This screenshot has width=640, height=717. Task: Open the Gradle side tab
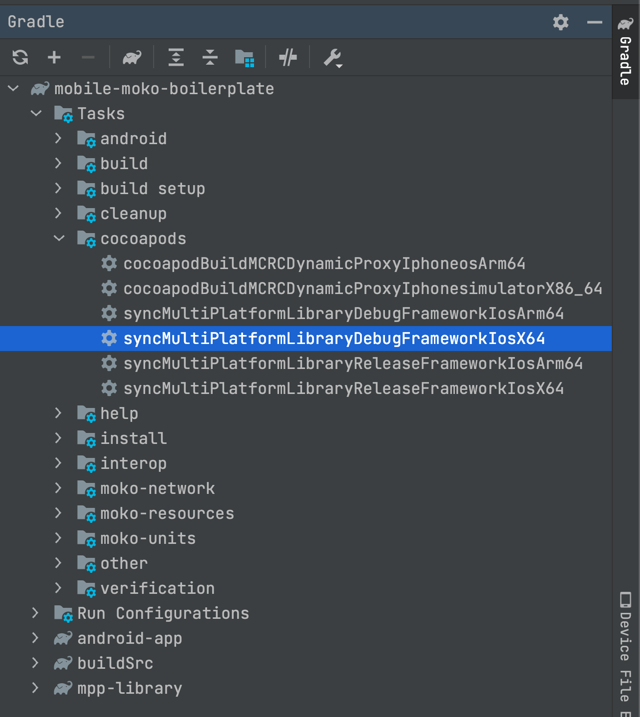coord(625,52)
